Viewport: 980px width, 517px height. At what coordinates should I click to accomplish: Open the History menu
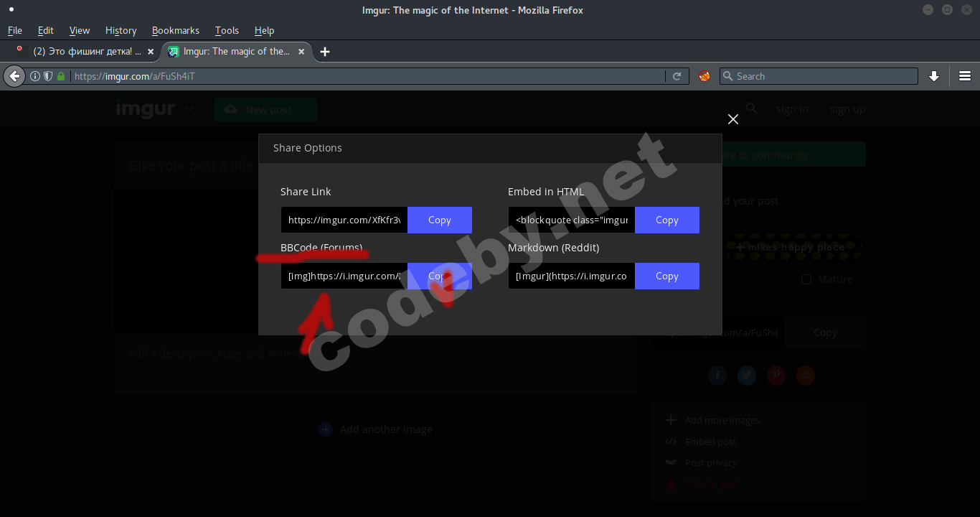(121, 30)
